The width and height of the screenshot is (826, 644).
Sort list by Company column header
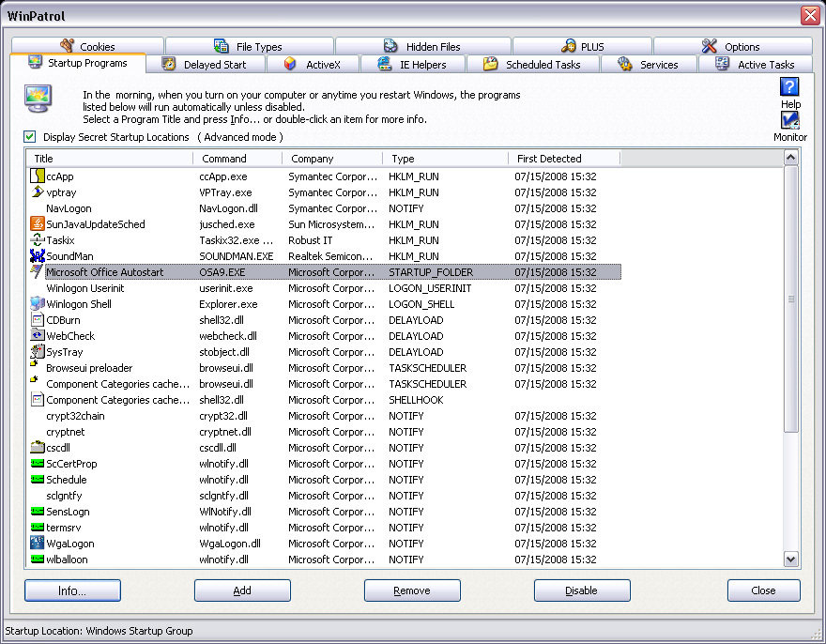pyautogui.click(x=332, y=158)
